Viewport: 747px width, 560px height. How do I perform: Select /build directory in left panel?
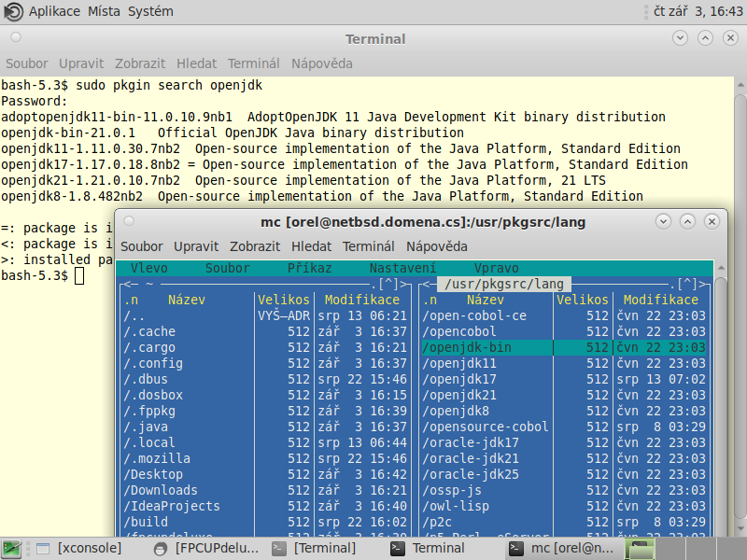pos(265,522)
